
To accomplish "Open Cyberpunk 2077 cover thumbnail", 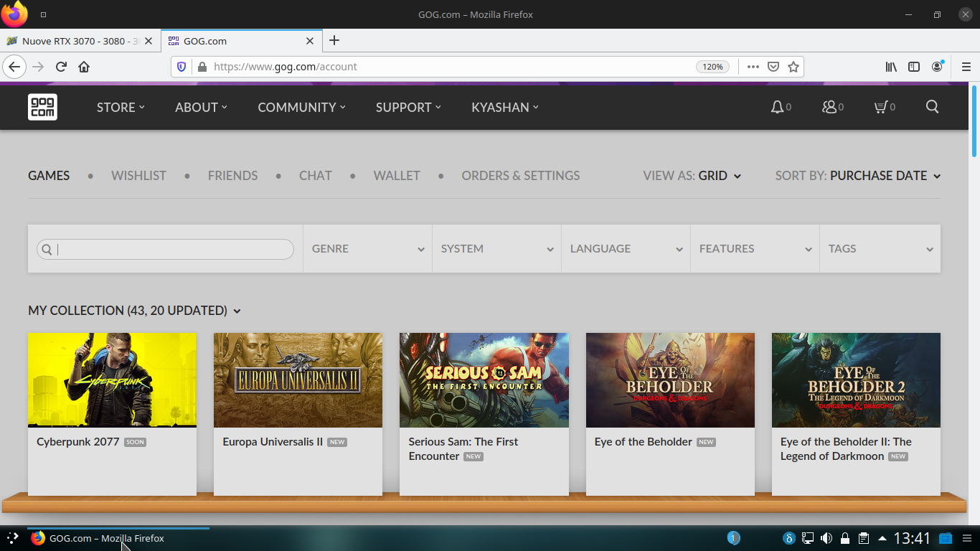I will 112,380.
